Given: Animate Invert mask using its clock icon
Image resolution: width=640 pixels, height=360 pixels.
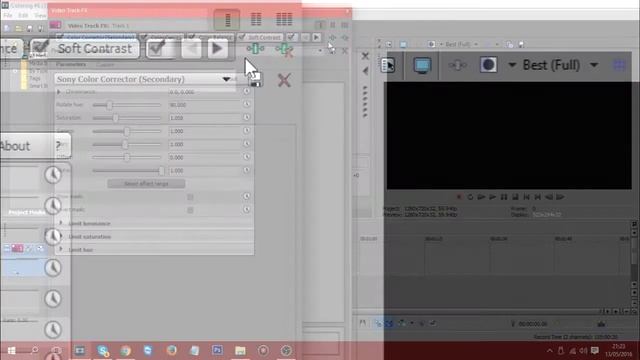Looking at the screenshot, I should click(x=247, y=209).
